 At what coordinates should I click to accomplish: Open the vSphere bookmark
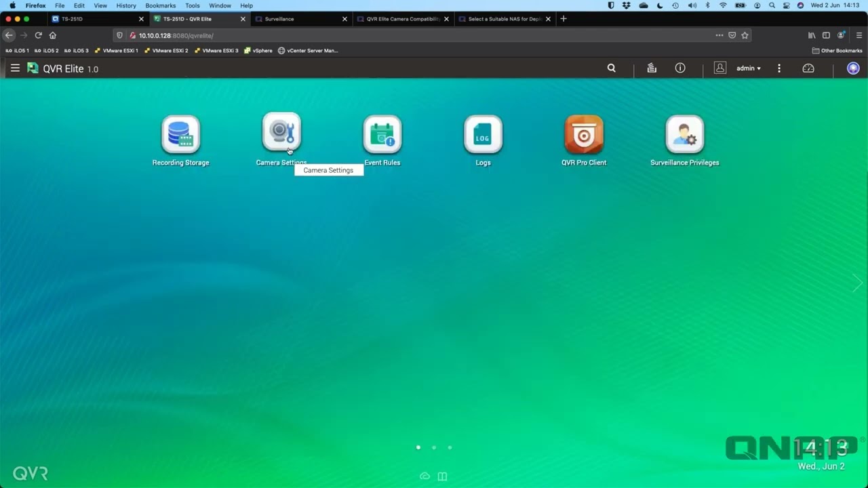pos(258,51)
